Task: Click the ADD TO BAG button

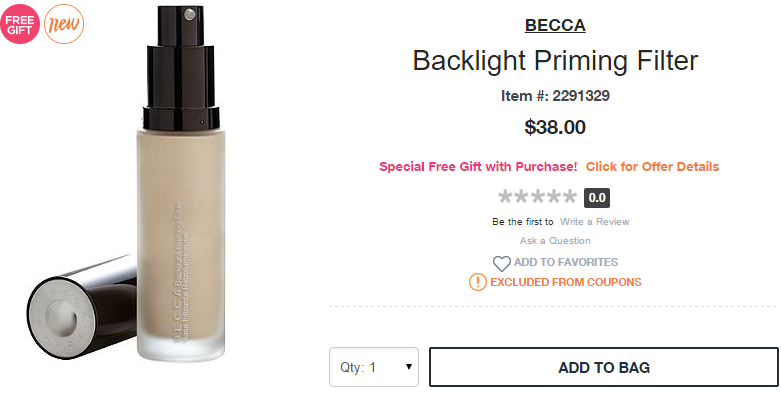Action: (x=604, y=367)
